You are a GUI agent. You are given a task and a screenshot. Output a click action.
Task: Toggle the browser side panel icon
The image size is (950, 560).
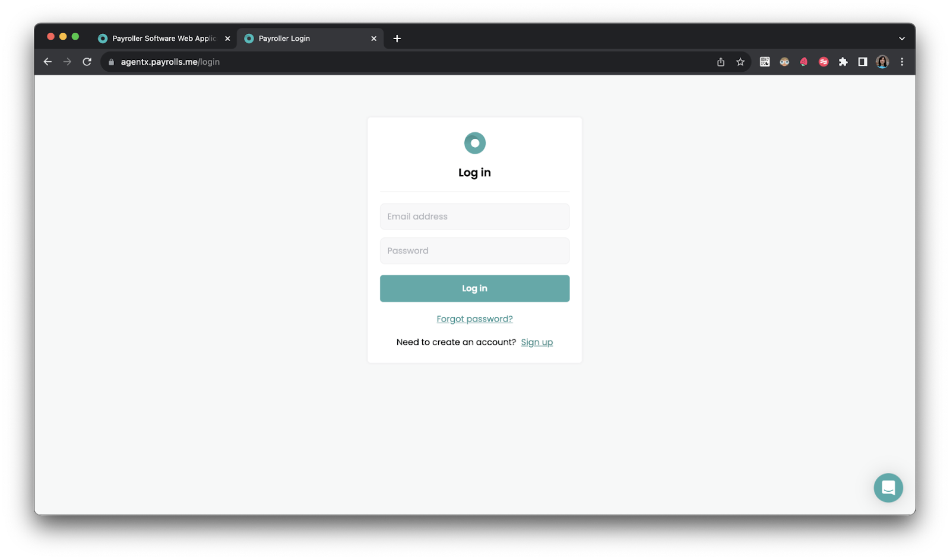tap(863, 62)
